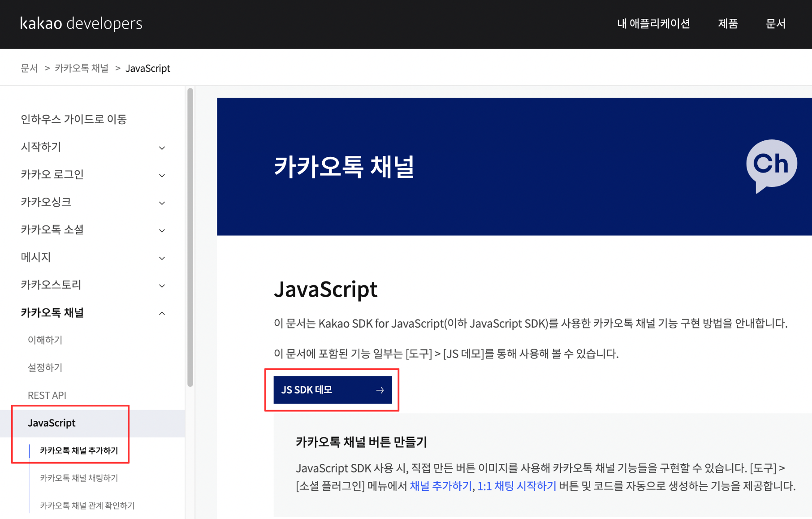
Task: Open the 내 애플리케이션 menu
Action: (x=653, y=23)
